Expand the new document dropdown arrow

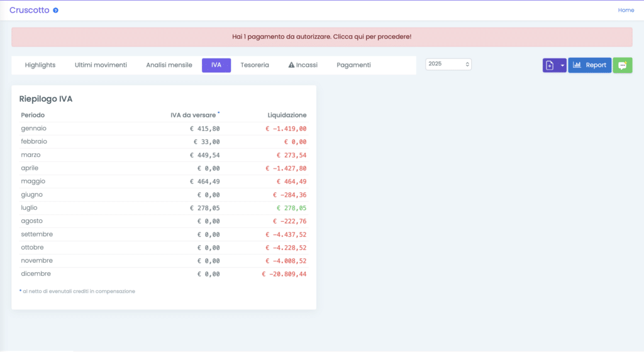coord(562,65)
